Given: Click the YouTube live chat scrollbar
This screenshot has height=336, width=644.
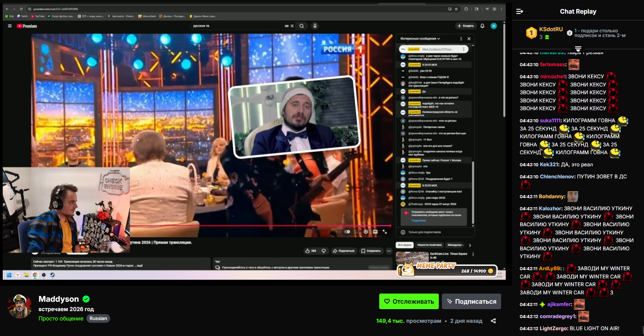Looking at the screenshot, I should coord(473,193).
